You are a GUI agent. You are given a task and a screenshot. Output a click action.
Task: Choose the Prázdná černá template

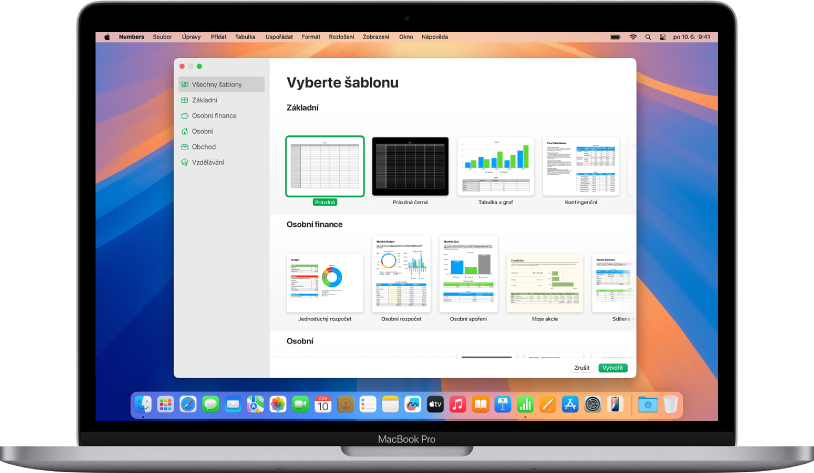(410, 166)
